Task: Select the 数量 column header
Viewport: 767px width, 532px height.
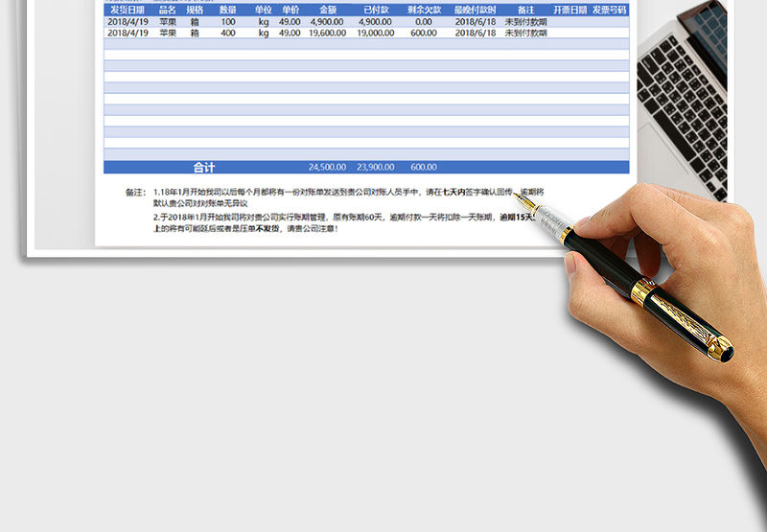Action: (x=228, y=10)
